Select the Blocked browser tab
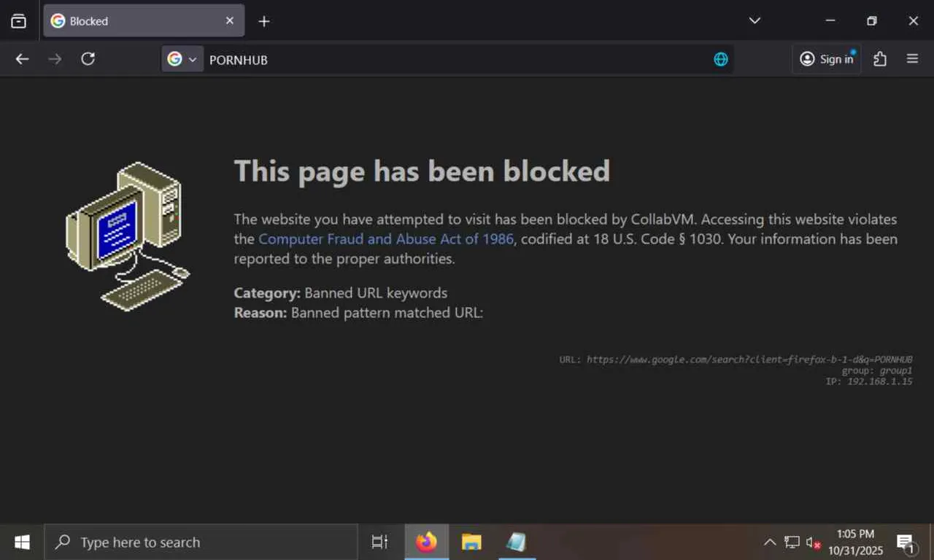The image size is (934, 560). (144, 21)
